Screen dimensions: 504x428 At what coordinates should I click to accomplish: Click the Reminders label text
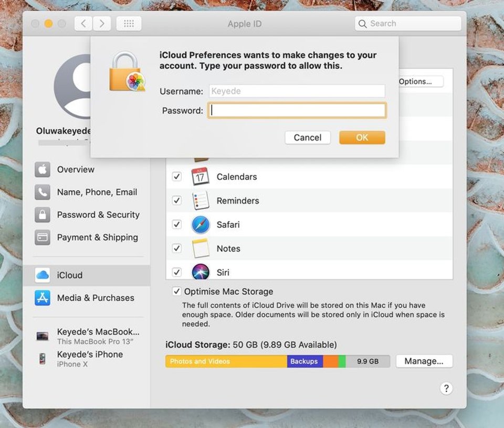pos(238,201)
